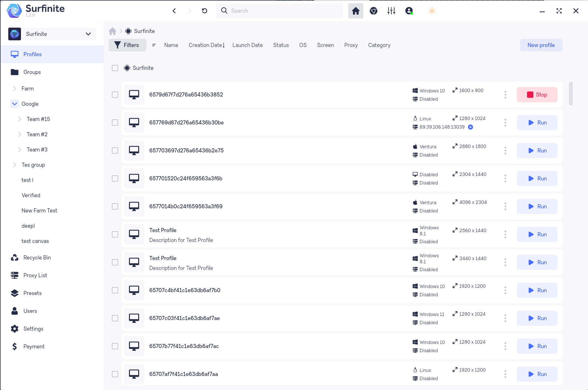Open the Recycle Bin in the sidebar
588x390 pixels.
[37, 257]
